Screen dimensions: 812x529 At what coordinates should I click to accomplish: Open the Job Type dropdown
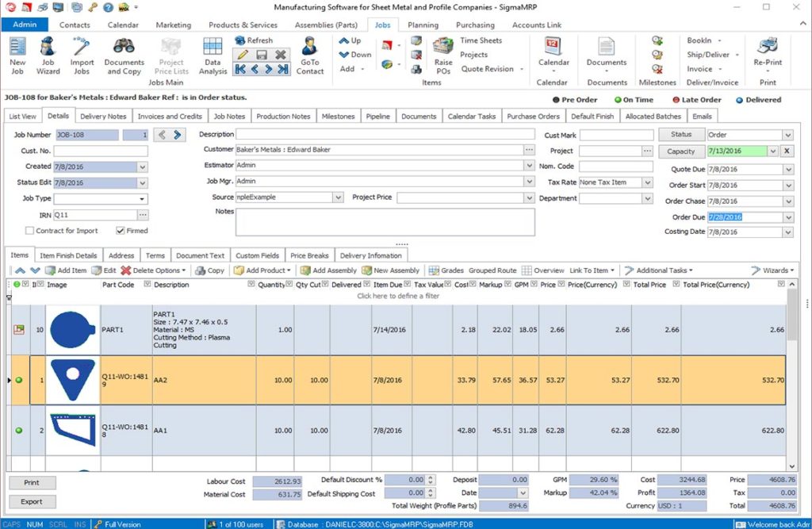142,199
